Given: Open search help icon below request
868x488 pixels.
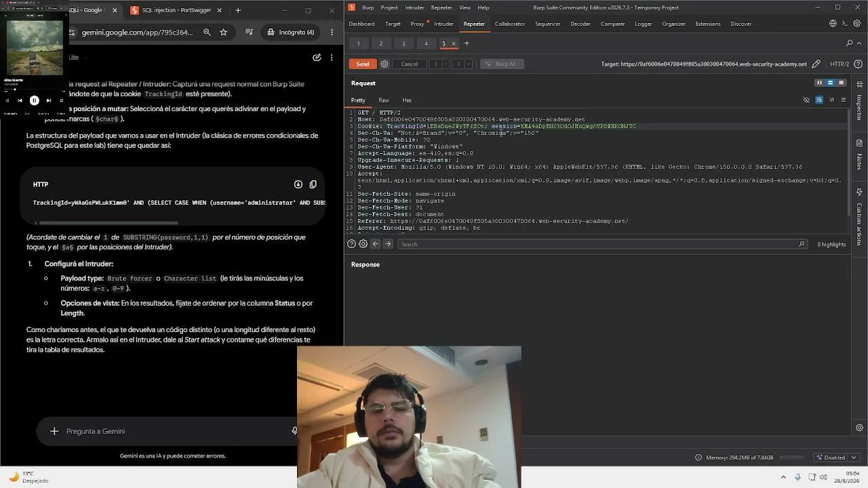Looking at the screenshot, I should (351, 244).
